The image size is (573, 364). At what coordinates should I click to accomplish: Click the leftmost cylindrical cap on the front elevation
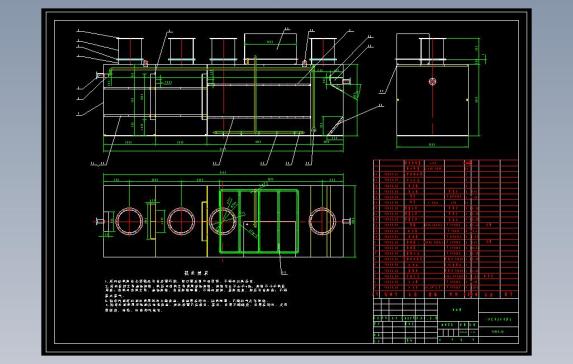click(130, 51)
